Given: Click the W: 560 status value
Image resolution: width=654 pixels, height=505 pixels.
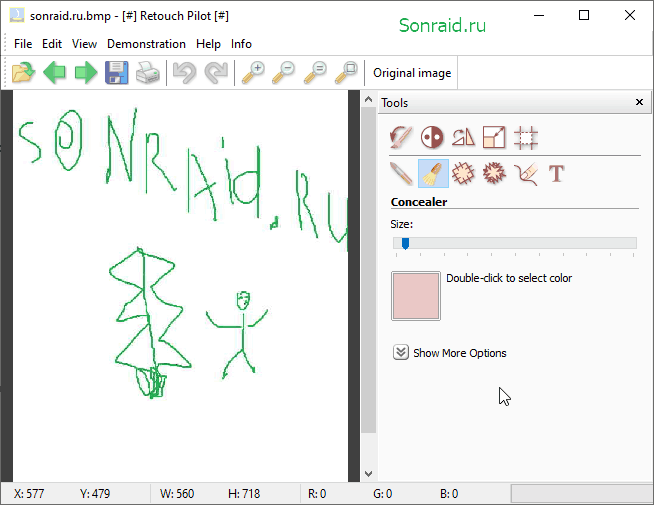Looking at the screenshot, I should click(x=177, y=494).
